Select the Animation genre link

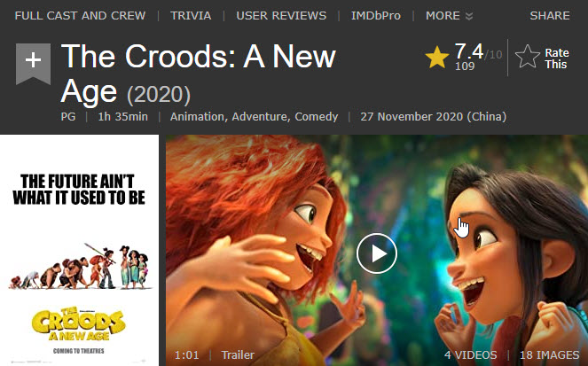(198, 116)
